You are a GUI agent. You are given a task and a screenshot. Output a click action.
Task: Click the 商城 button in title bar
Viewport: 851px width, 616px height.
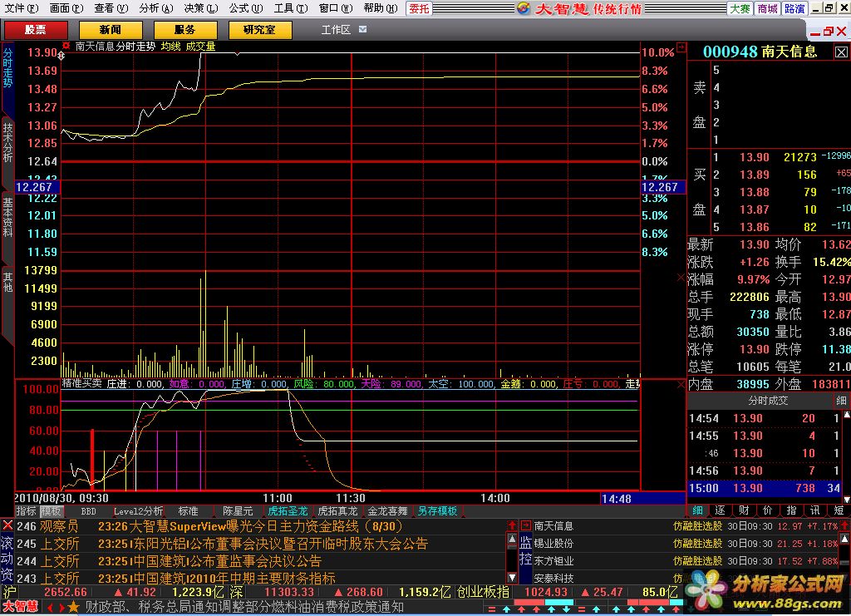[x=767, y=8]
